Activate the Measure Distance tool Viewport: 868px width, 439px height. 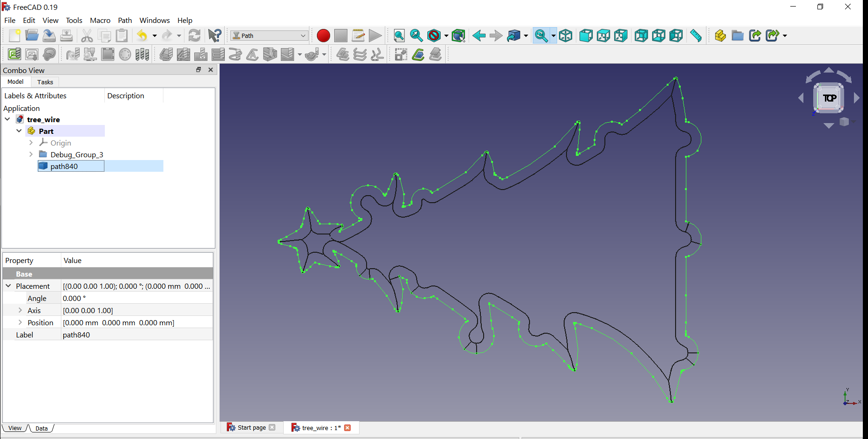(696, 35)
